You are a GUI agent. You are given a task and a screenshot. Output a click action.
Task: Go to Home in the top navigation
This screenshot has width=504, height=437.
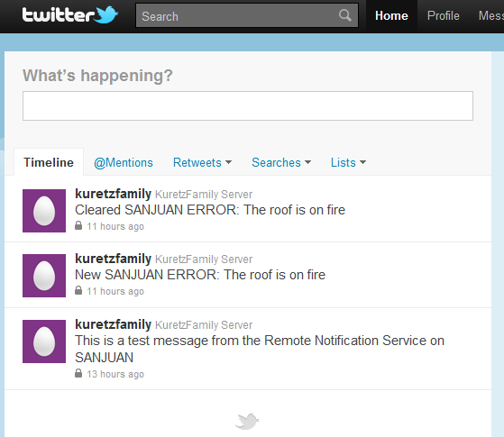click(391, 15)
